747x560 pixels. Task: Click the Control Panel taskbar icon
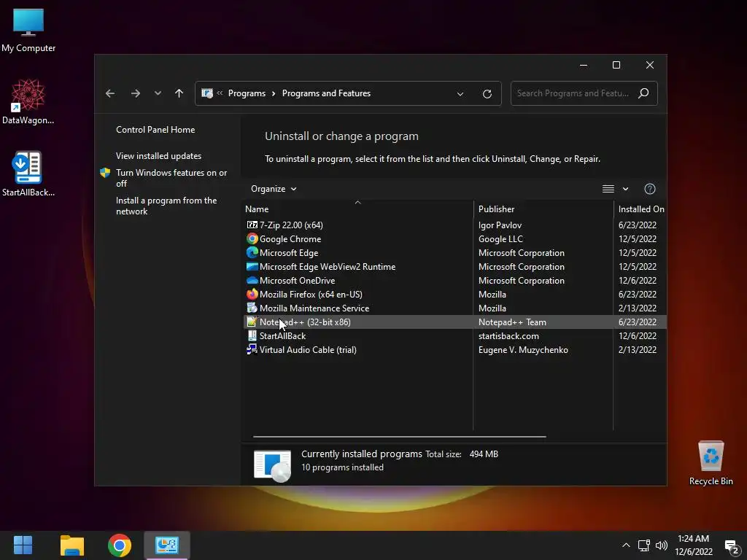coord(167,545)
